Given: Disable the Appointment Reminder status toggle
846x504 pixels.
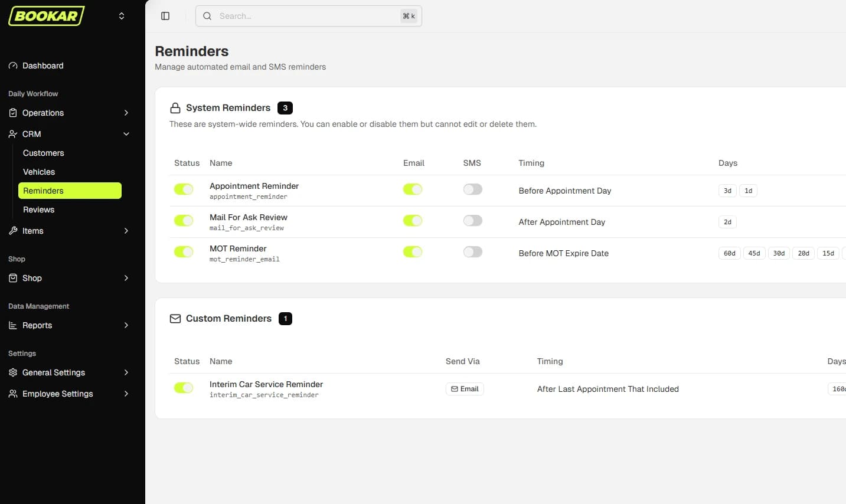Looking at the screenshot, I should point(184,189).
